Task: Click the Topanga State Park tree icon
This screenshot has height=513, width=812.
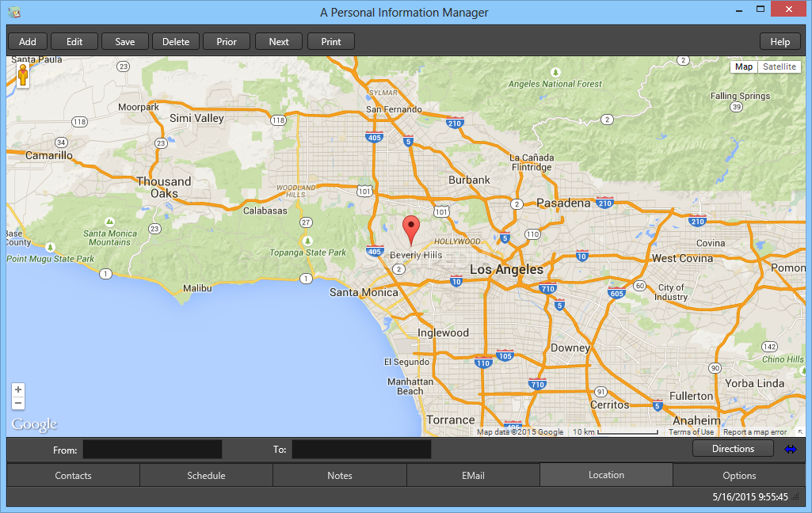Action: coord(307,241)
